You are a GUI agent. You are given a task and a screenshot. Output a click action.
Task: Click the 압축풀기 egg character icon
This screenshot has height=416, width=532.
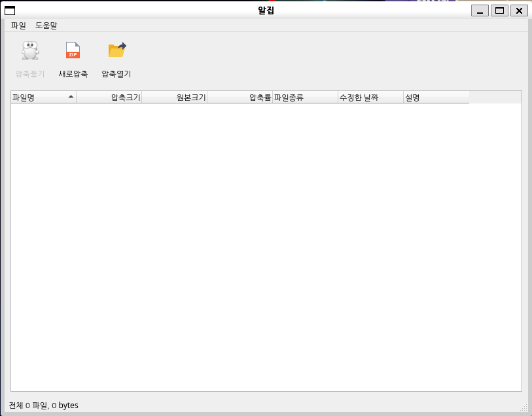point(30,50)
